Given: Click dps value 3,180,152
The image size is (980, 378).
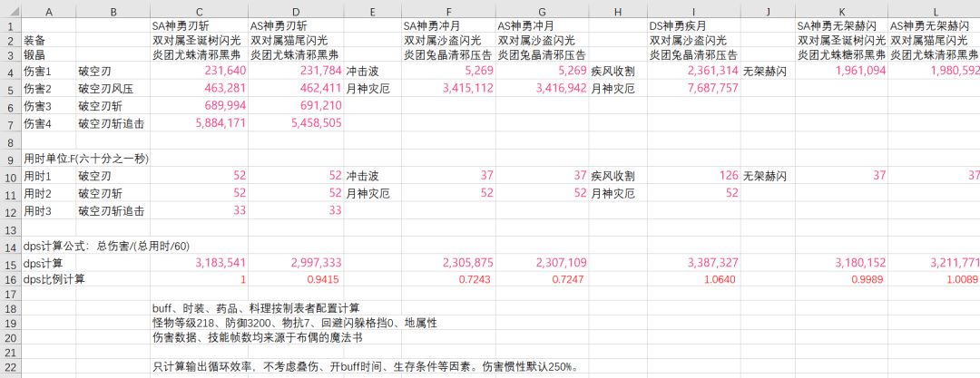Looking at the screenshot, I should [x=860, y=264].
